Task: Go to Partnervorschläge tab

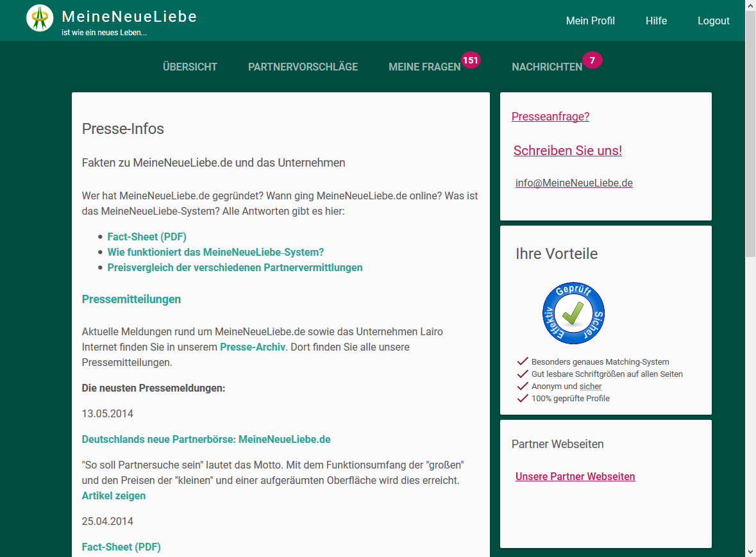Action: point(303,67)
